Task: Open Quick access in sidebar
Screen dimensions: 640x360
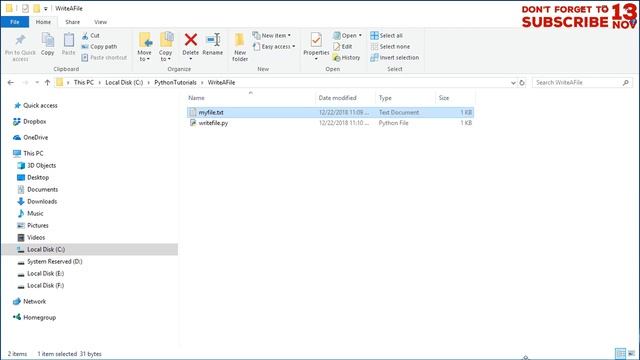Action: click(x=40, y=105)
